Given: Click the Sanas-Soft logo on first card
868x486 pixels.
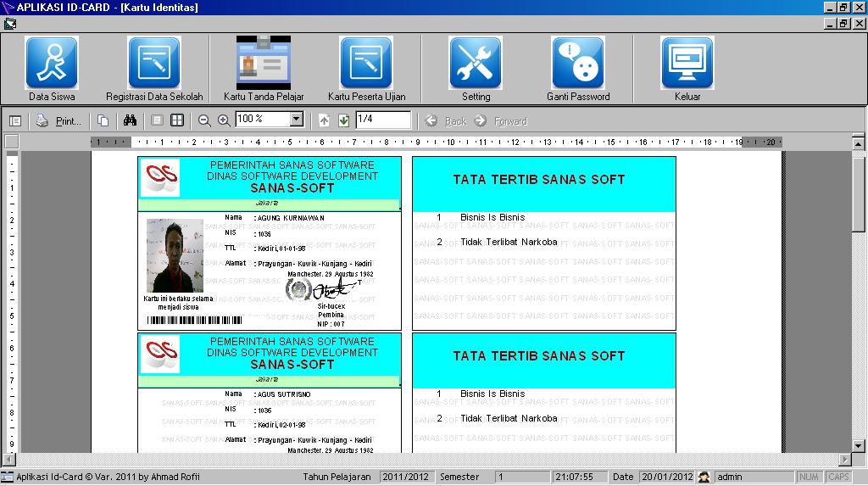Looking at the screenshot, I should [x=160, y=178].
